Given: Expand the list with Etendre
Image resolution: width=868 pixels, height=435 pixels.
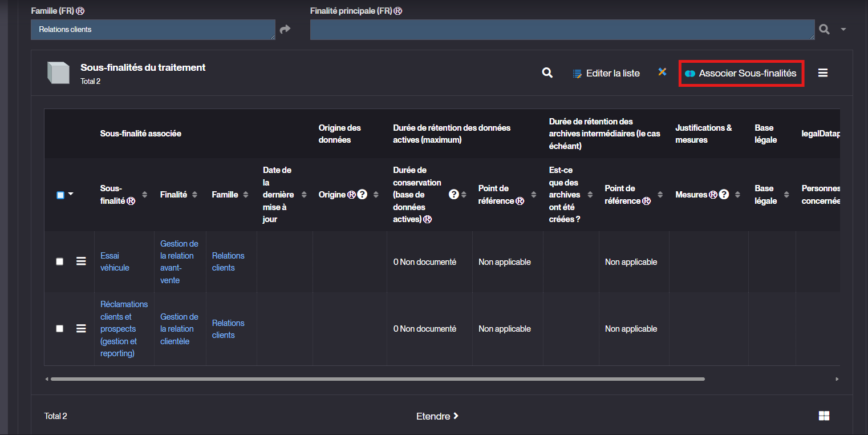Looking at the screenshot, I should click(437, 416).
